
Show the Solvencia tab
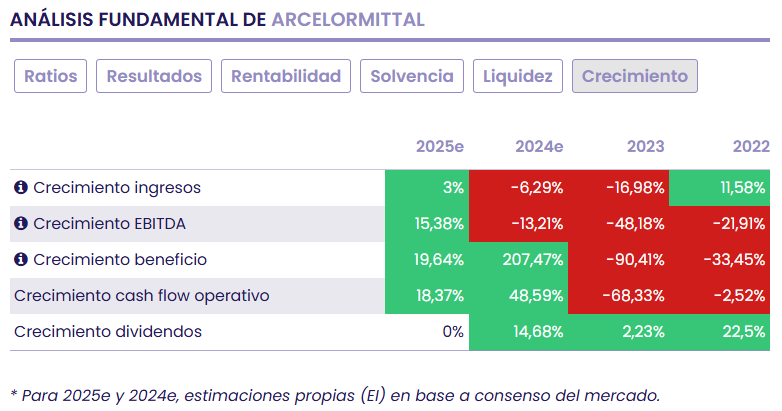[412, 76]
